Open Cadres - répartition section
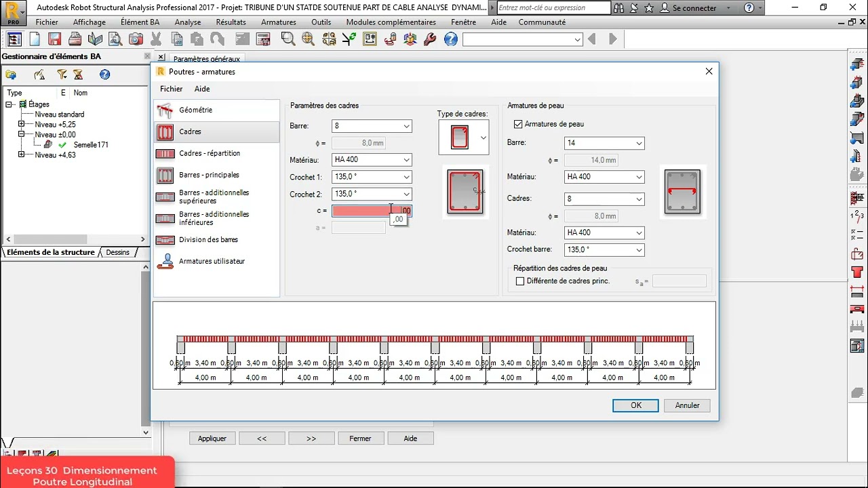Viewport: 868px width, 488px height. click(216, 153)
